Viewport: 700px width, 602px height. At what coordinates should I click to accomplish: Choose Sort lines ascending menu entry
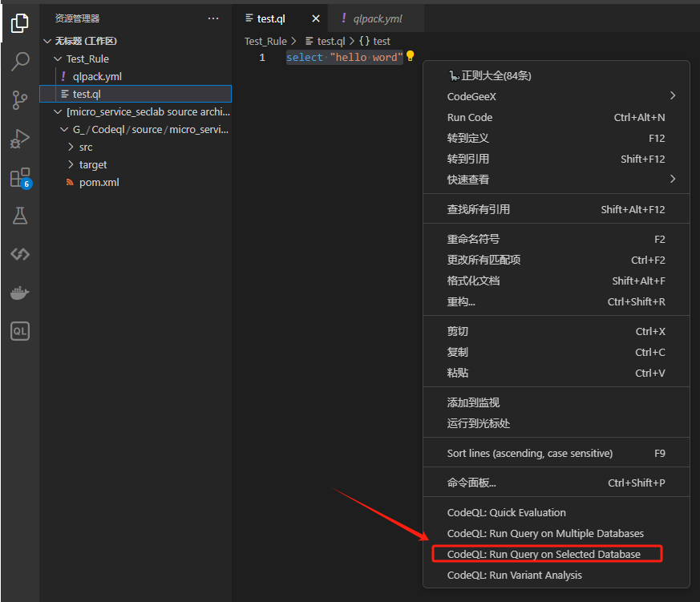tap(556, 453)
